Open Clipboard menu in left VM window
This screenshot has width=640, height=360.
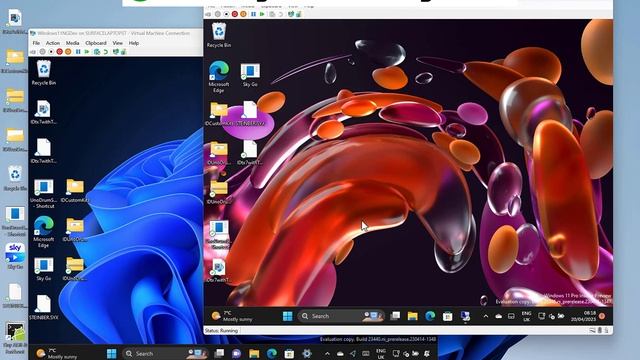96,43
